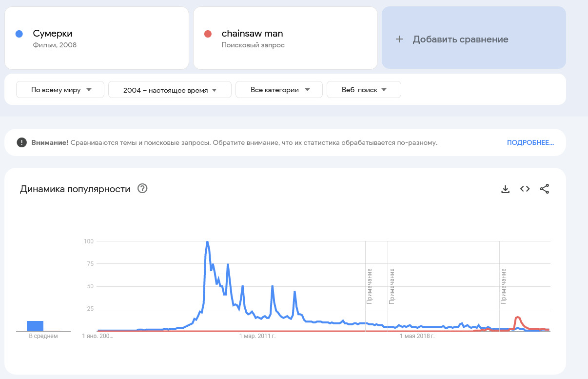Select the Сумерки search term card
588x379 pixels.
[x=97, y=38]
